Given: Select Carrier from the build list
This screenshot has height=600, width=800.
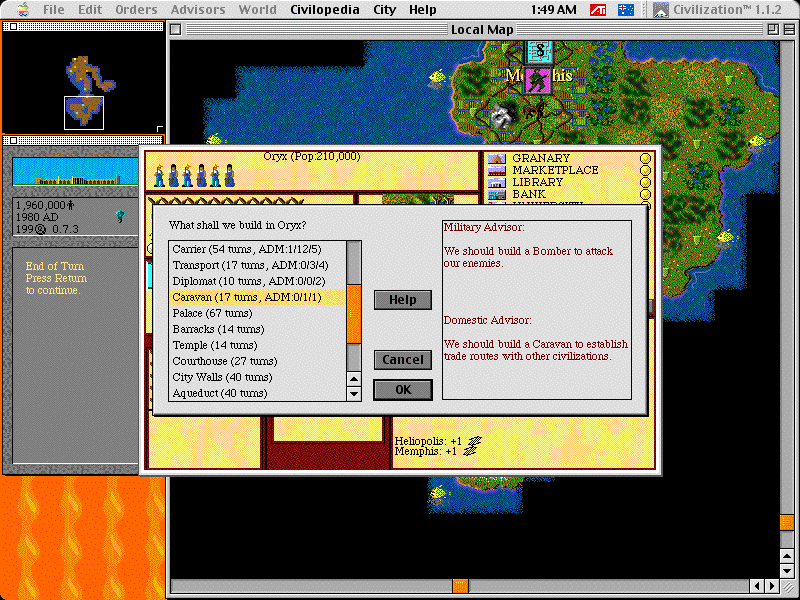Looking at the screenshot, I should pos(258,249).
